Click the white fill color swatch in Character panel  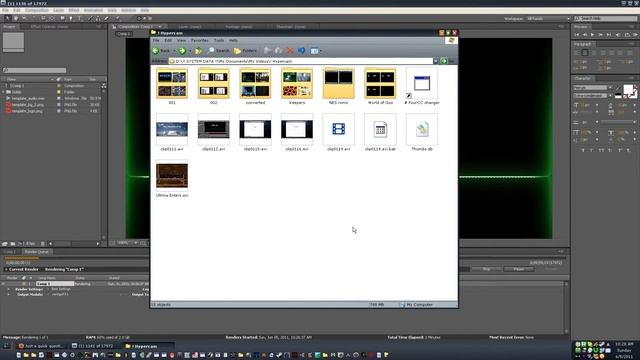tap(629, 90)
